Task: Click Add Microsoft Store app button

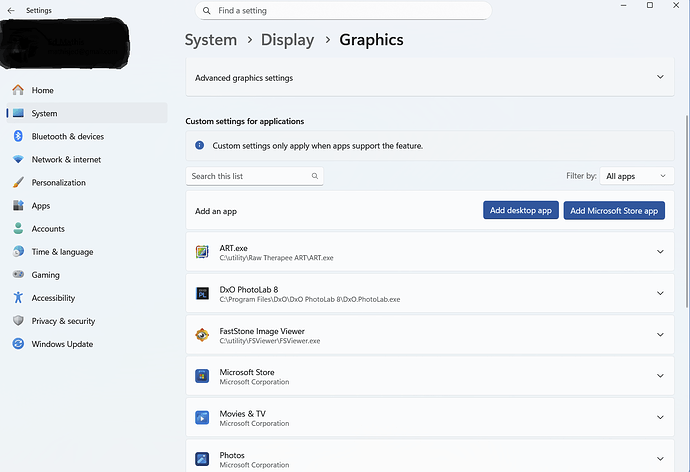Action: [x=614, y=211]
